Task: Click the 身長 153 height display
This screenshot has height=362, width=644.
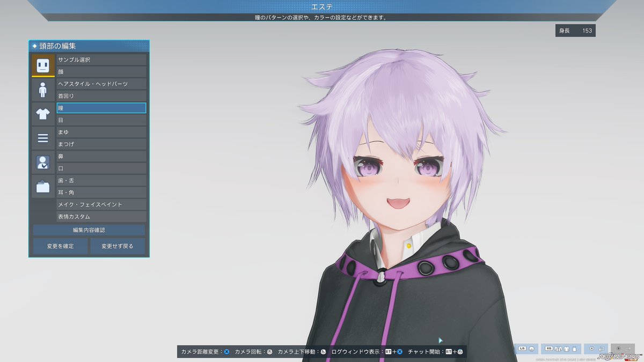Action: tap(575, 31)
